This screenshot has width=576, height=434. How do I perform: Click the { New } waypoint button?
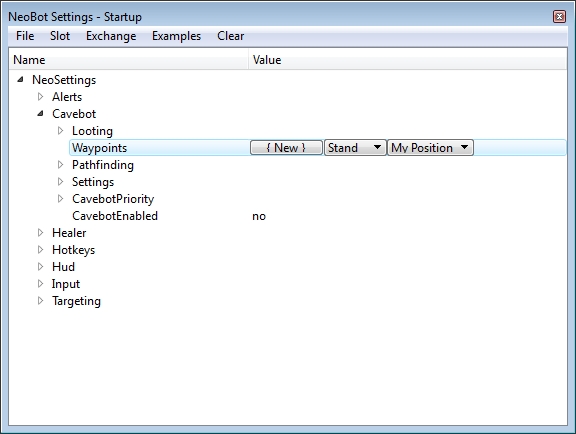point(286,148)
